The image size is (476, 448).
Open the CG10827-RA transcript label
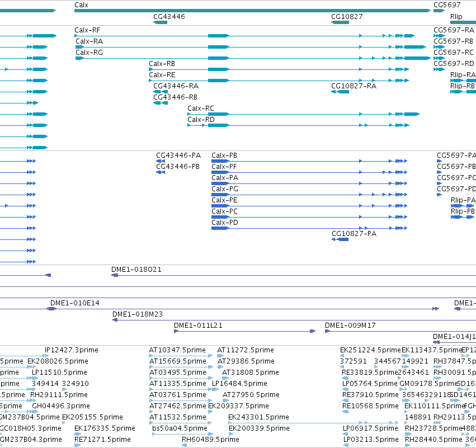354,86
